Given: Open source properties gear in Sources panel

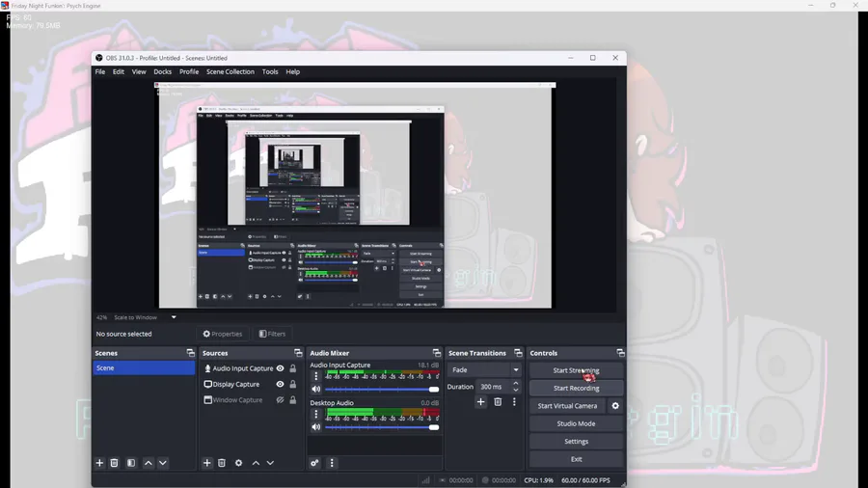Looking at the screenshot, I should (x=238, y=463).
